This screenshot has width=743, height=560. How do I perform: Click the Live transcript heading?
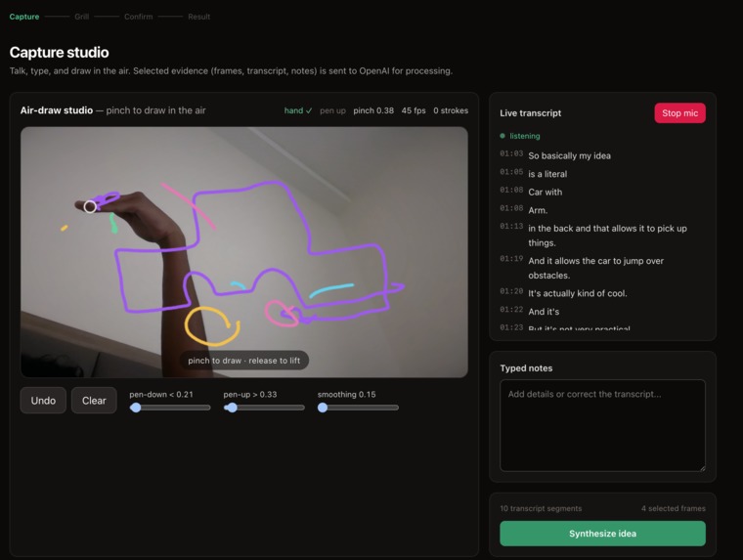click(x=530, y=113)
